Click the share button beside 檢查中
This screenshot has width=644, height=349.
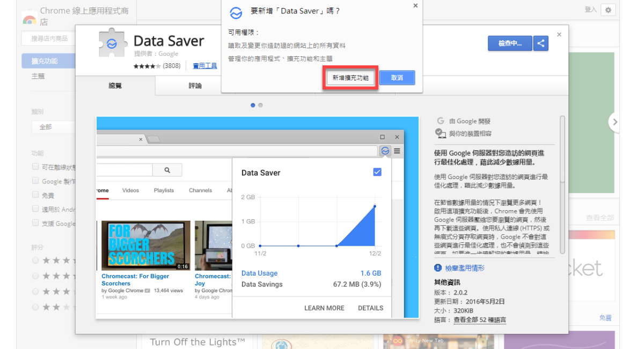pyautogui.click(x=541, y=43)
